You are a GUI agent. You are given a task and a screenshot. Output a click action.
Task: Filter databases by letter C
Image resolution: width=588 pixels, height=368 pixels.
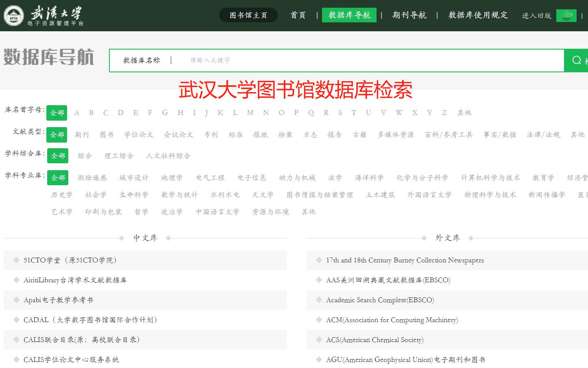tap(106, 113)
